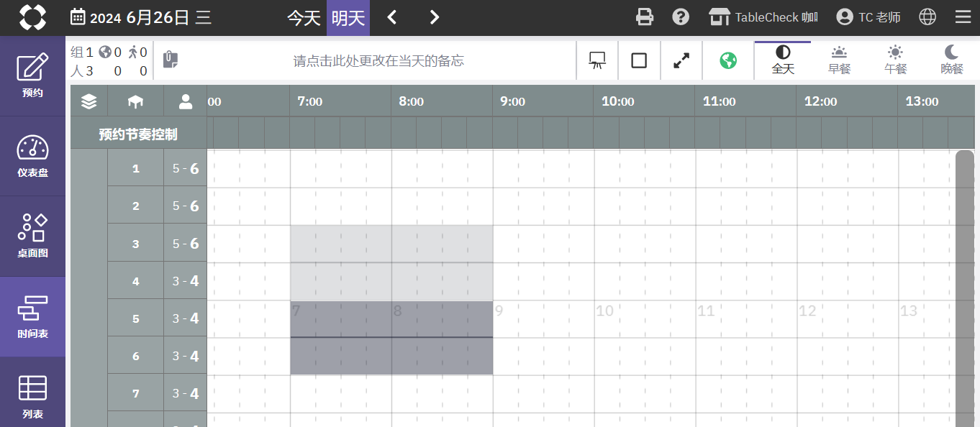Open the date picker calendar icon

78,17
